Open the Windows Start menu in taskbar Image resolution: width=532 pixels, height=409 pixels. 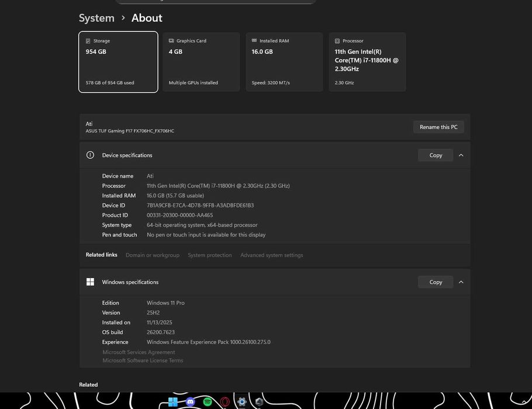pyautogui.click(x=173, y=402)
